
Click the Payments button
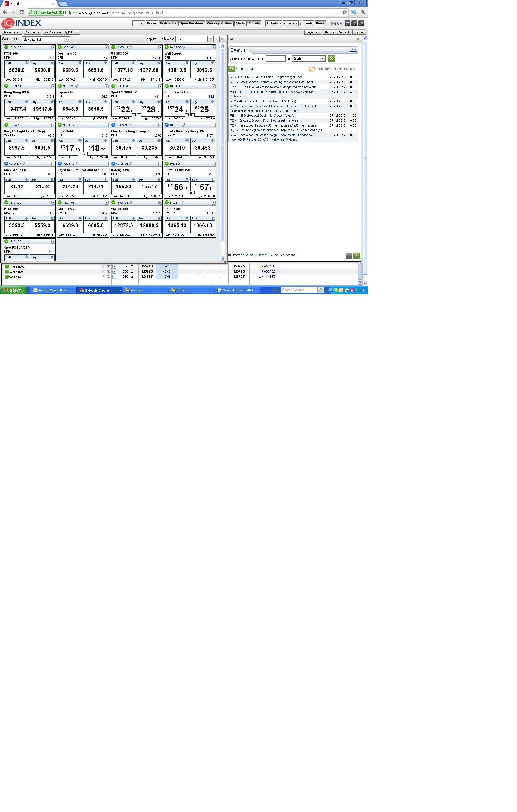(x=32, y=32)
